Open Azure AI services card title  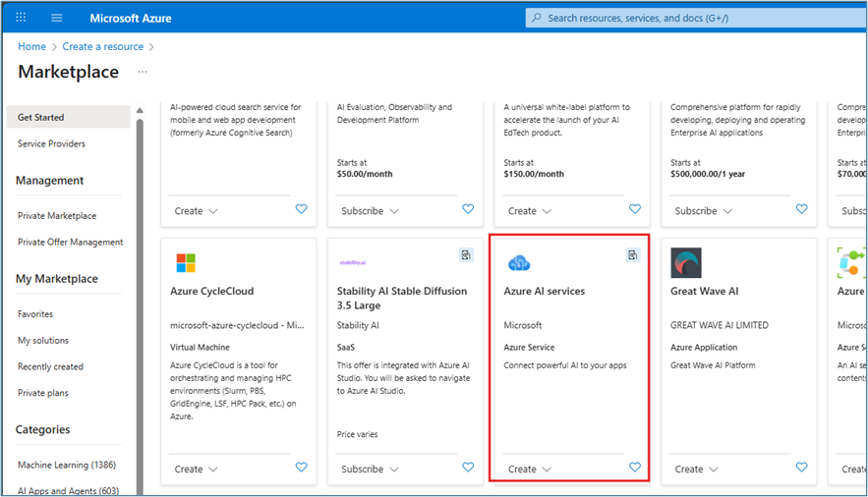coord(545,291)
